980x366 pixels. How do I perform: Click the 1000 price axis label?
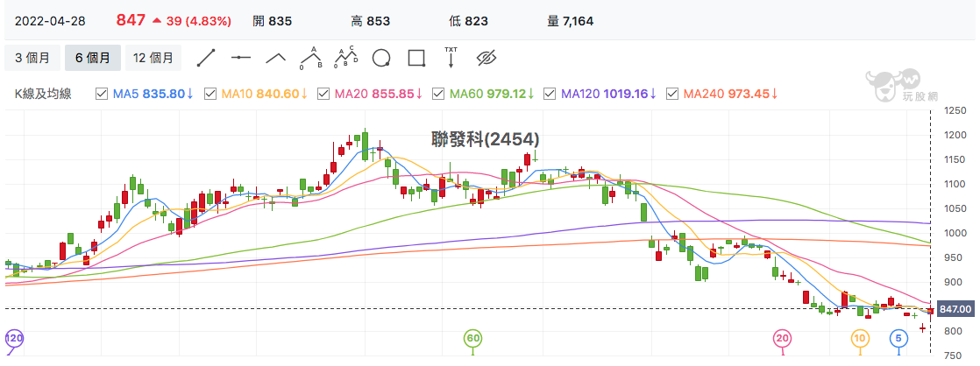(x=955, y=233)
